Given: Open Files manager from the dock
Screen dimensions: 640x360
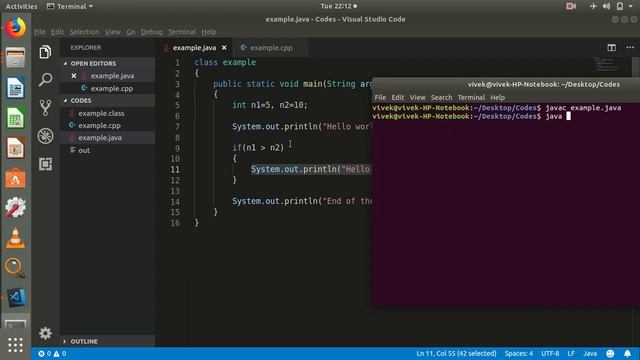Looking at the screenshot, I should [x=15, y=58].
